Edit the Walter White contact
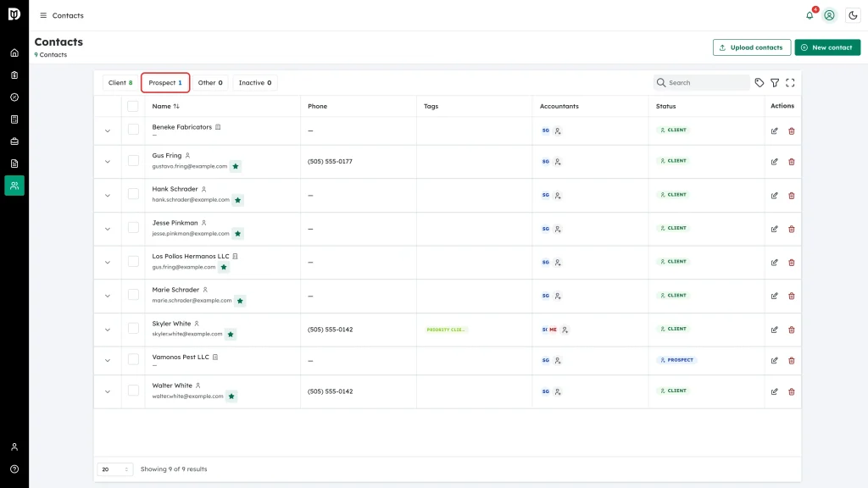Screen dimensions: 868x488 point(775,391)
